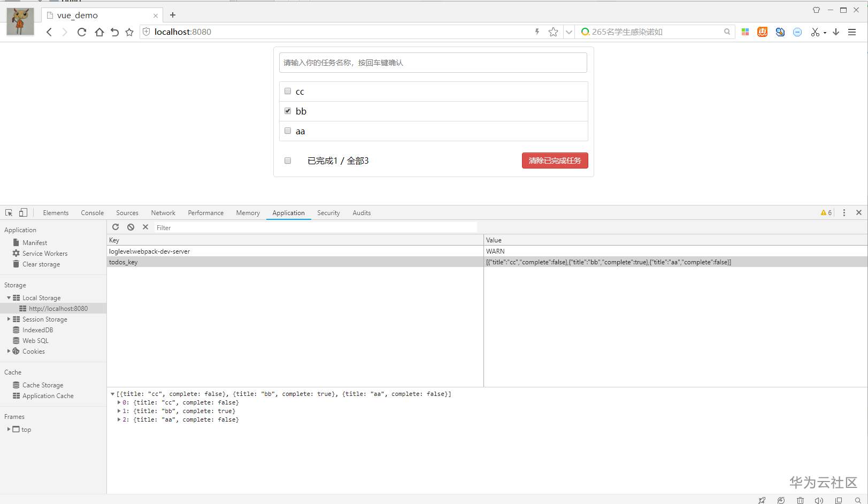
Task: Toggle the checkbox for task aa
Action: [x=288, y=131]
